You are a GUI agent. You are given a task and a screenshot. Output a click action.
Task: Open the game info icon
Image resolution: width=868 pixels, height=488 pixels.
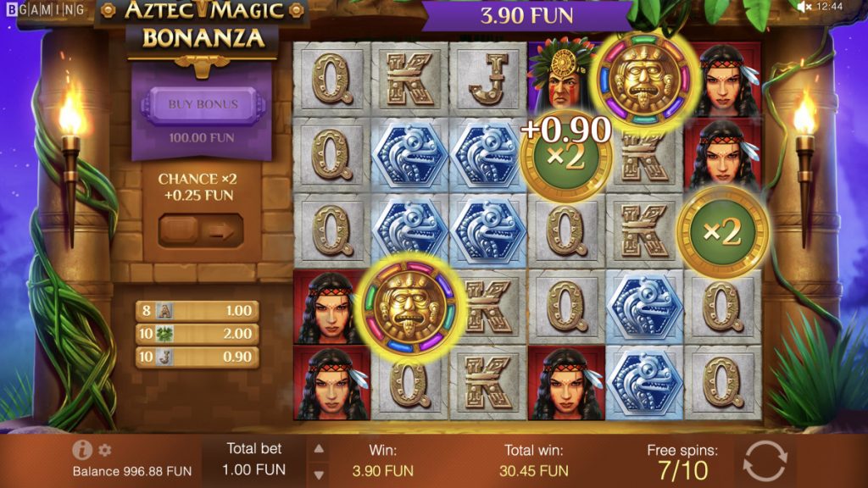click(x=82, y=450)
